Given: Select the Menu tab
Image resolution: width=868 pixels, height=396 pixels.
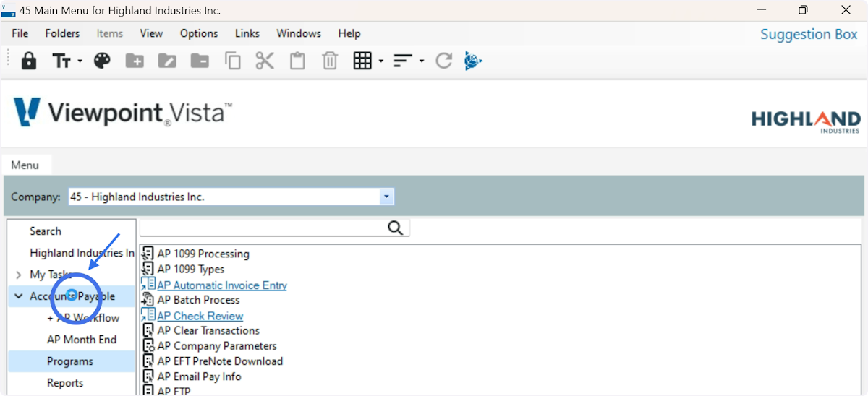Looking at the screenshot, I should point(25,165).
